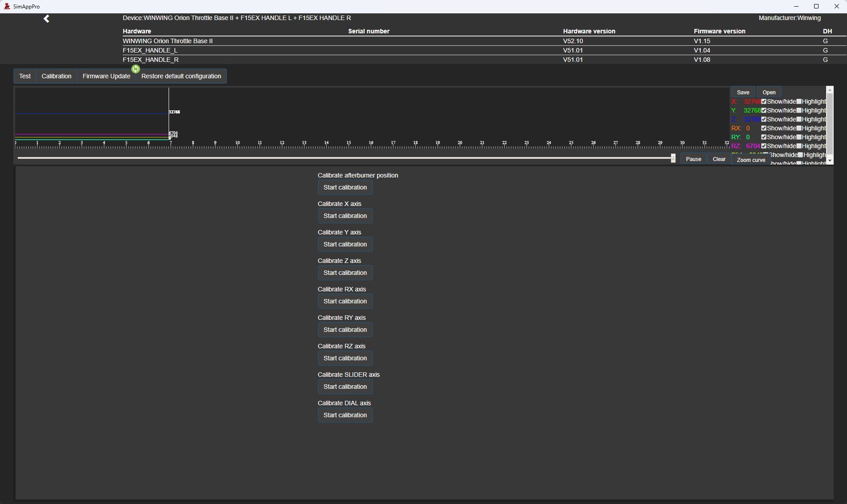Click the back arrow icon
This screenshot has height=504, width=847.
[46, 19]
